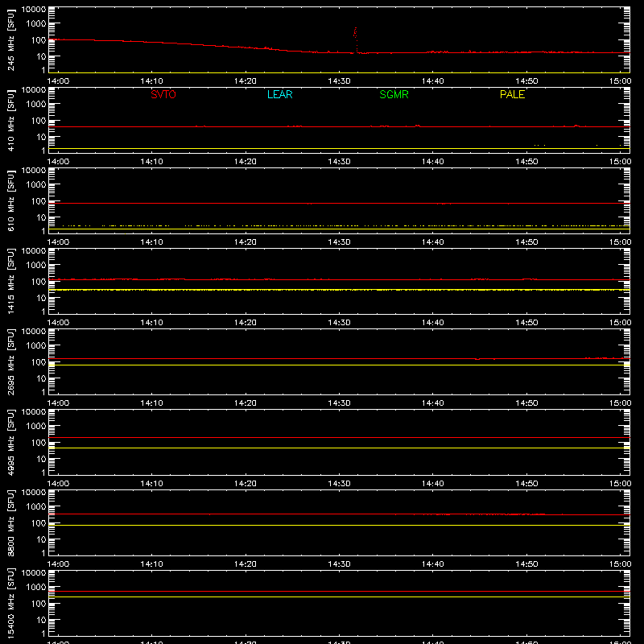Click the 14:30 time label under 8800 MHz panel
Image resolution: width=644 pixels, height=644 pixels.
[339, 564]
